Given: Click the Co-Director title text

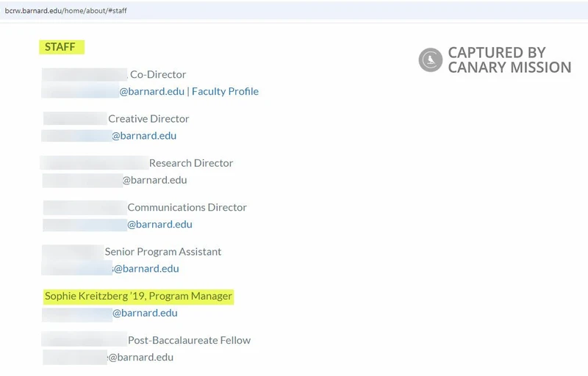Looking at the screenshot, I should [x=158, y=74].
